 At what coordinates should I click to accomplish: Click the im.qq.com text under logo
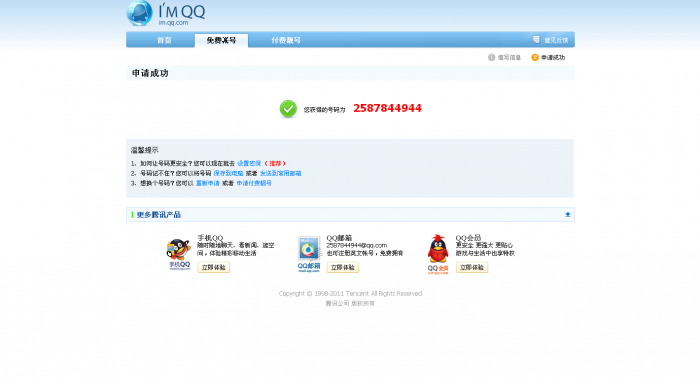pyautogui.click(x=173, y=23)
